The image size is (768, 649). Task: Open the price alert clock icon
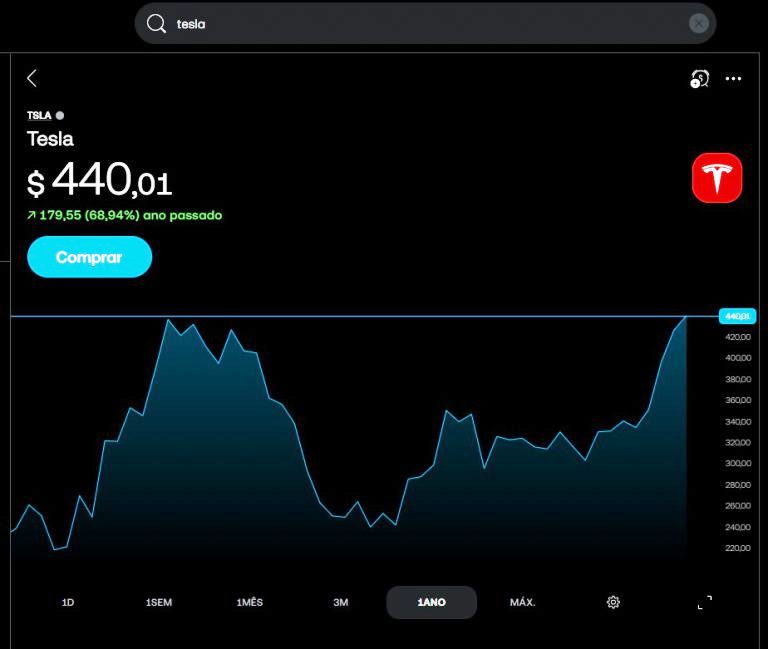click(699, 79)
